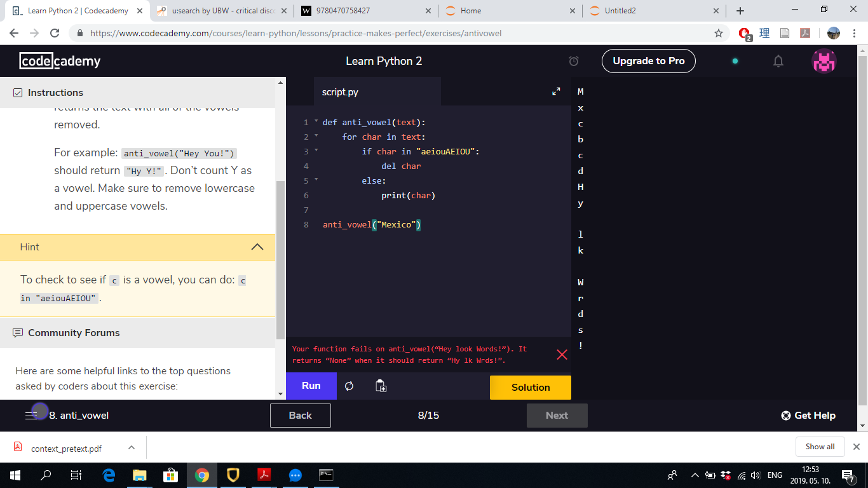Open the Windows notification center
The width and height of the screenshot is (868, 488).
pyautogui.click(x=848, y=475)
